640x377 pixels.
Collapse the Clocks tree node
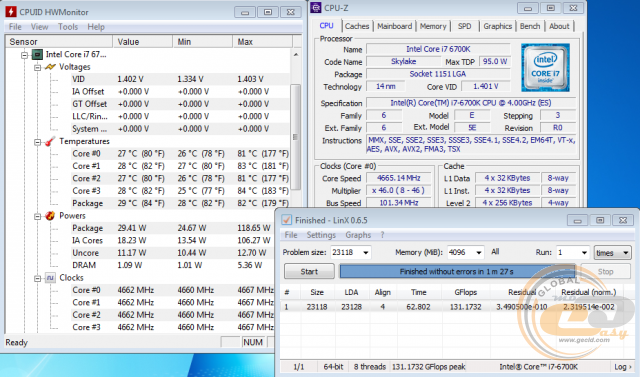[38, 278]
